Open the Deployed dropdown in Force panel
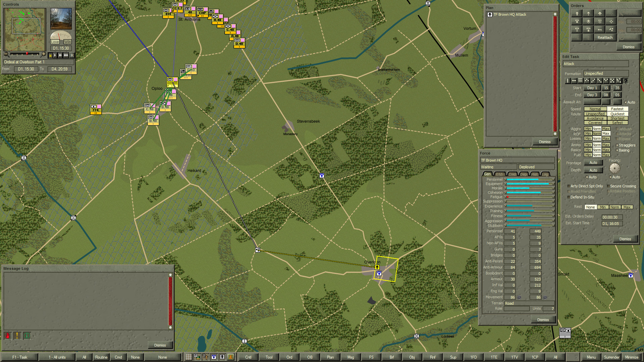The height and width of the screenshot is (362, 644). 536,167
